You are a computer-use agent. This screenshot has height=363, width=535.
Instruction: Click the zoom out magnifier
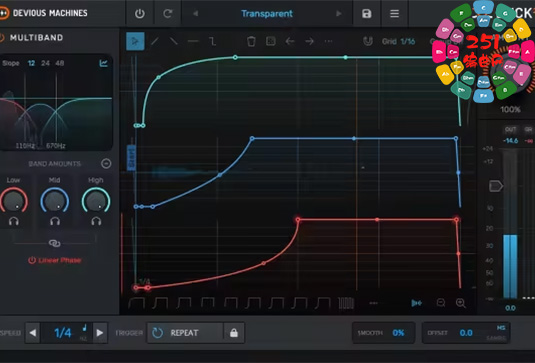click(441, 303)
